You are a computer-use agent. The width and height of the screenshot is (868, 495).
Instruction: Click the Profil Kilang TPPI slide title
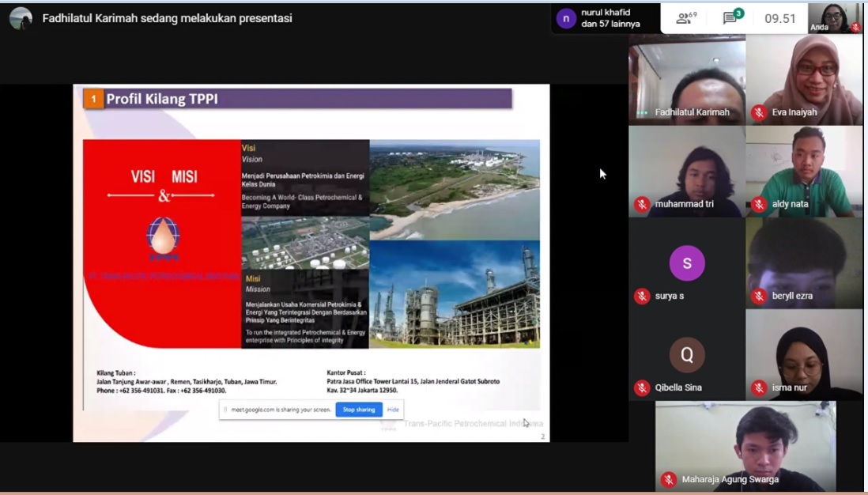162,99
